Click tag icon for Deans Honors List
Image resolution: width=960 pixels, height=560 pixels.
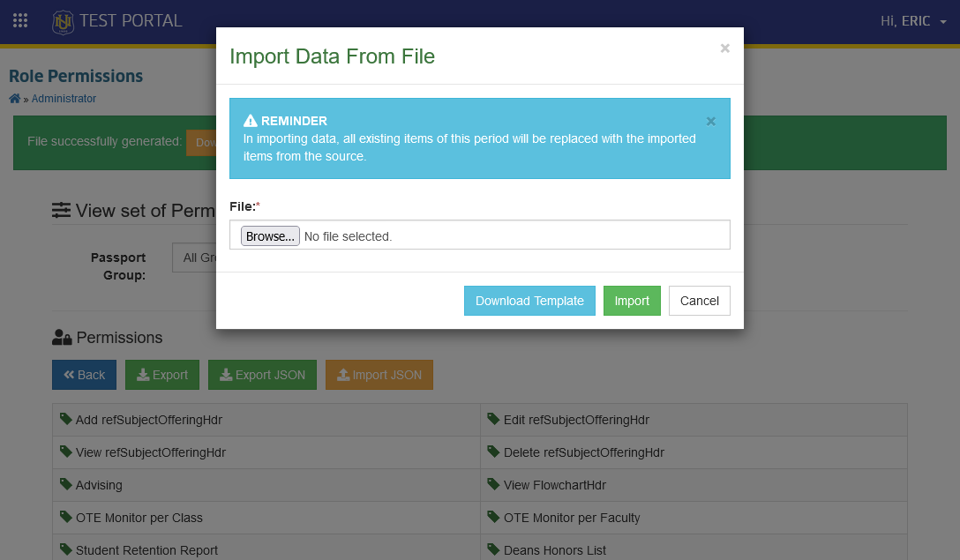click(x=493, y=549)
